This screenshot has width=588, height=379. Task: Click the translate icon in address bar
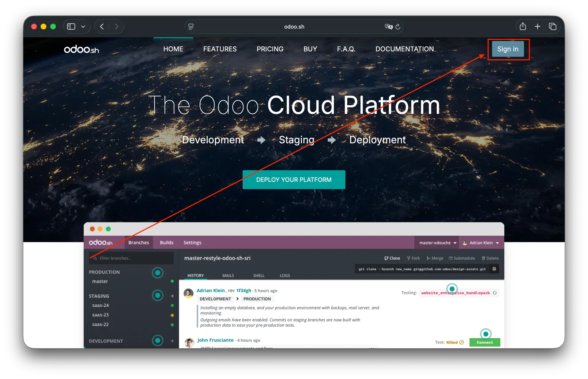click(x=388, y=27)
